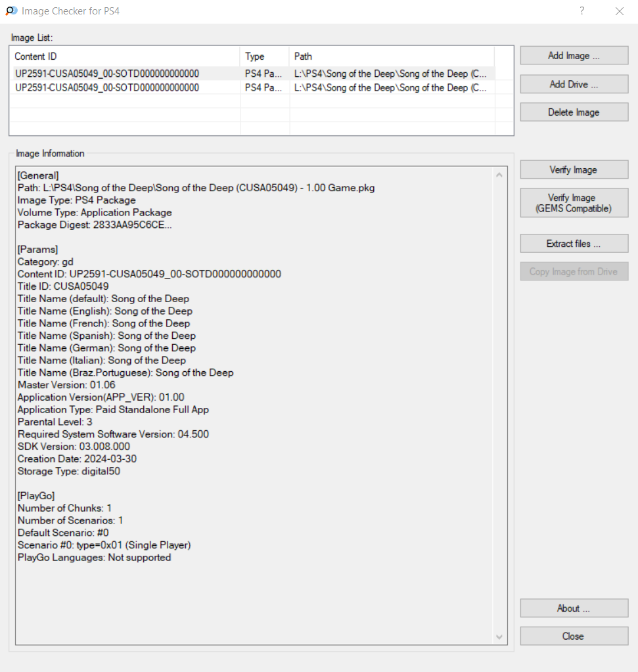The width and height of the screenshot is (638, 672).
Task: Select Content ID in the first list row
Action: point(107,74)
